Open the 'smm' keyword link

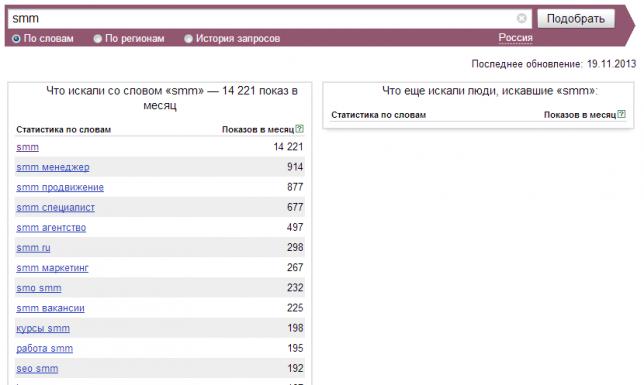pyautogui.click(x=28, y=147)
